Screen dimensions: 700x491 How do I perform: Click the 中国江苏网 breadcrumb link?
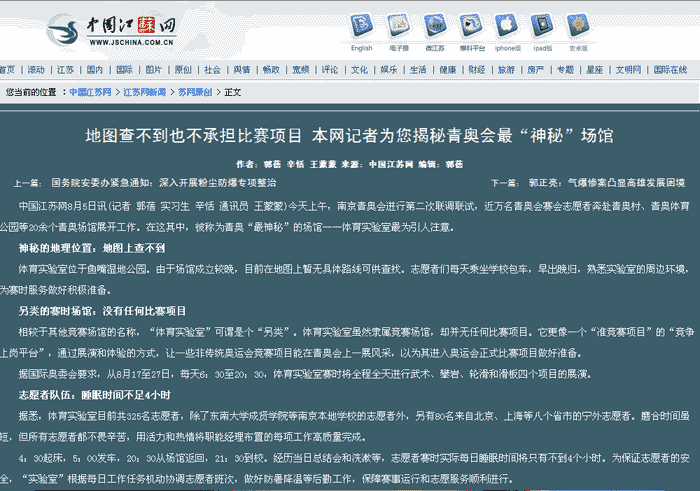tap(91, 92)
